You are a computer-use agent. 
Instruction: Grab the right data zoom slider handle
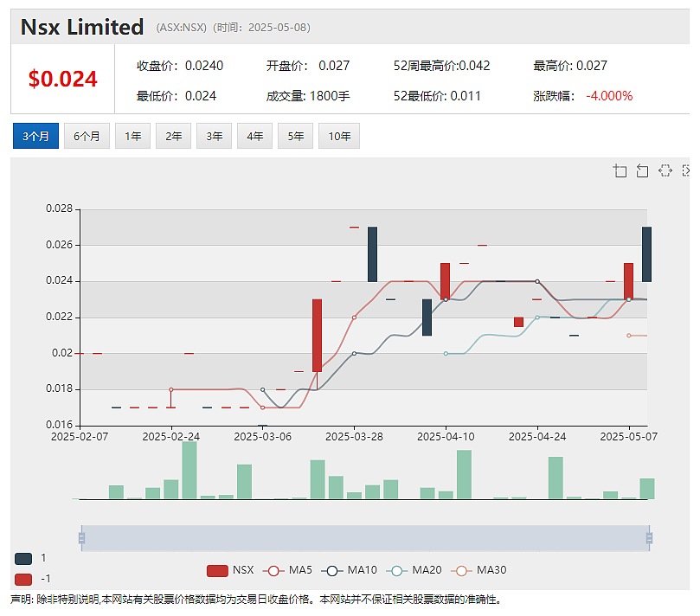649,538
